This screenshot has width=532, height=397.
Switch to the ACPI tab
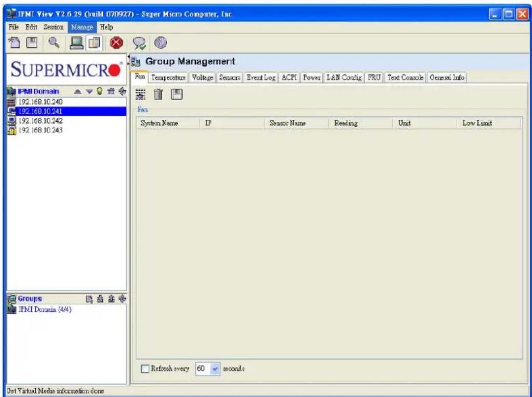(289, 78)
